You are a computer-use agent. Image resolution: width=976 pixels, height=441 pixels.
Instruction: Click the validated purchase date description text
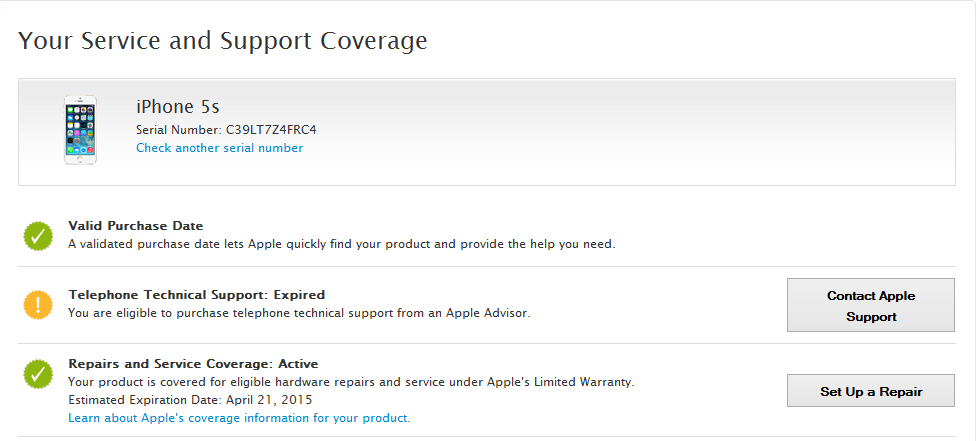[342, 244]
